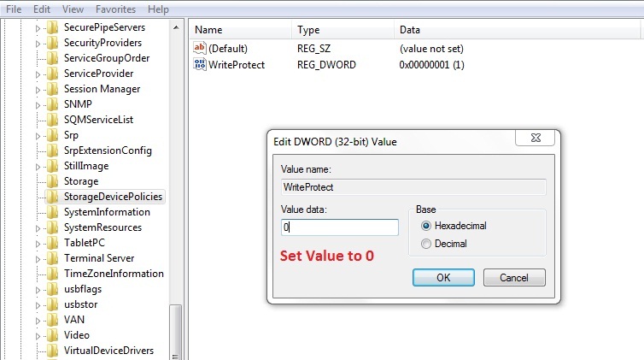Click the TabletPC folder icon
The height and width of the screenshot is (360, 644).
pyautogui.click(x=53, y=243)
